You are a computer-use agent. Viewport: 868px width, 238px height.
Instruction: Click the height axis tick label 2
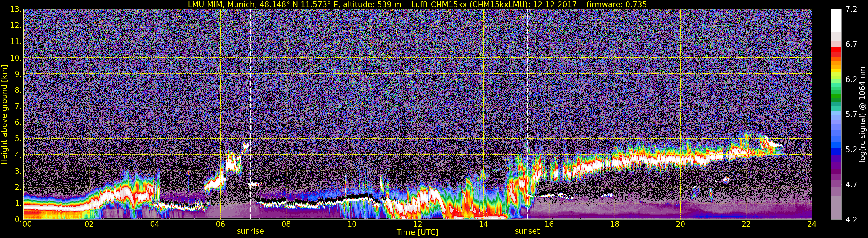pyautogui.click(x=18, y=188)
